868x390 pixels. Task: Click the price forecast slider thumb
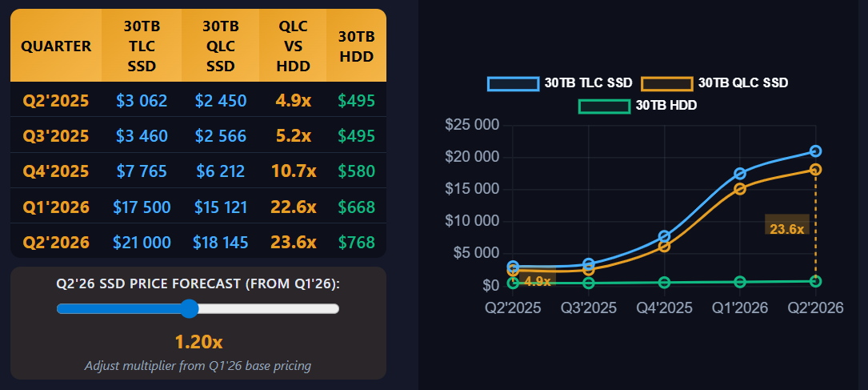point(189,308)
